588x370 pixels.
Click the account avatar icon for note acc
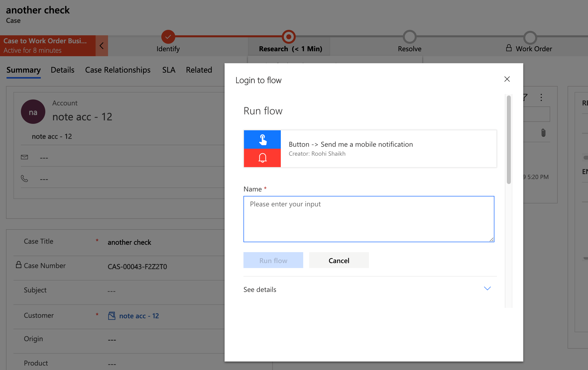point(33,112)
